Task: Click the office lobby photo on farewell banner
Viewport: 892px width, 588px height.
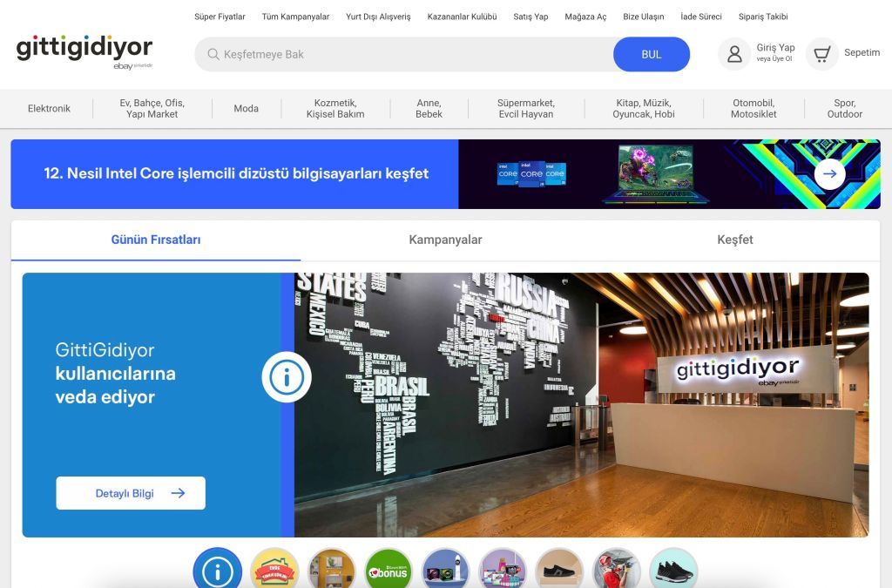Action: pyautogui.click(x=581, y=405)
